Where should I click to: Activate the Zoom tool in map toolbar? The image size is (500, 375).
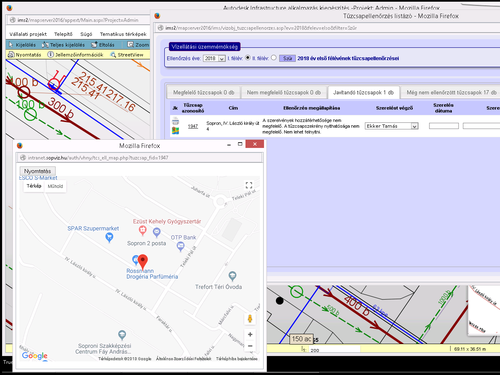coord(138,45)
